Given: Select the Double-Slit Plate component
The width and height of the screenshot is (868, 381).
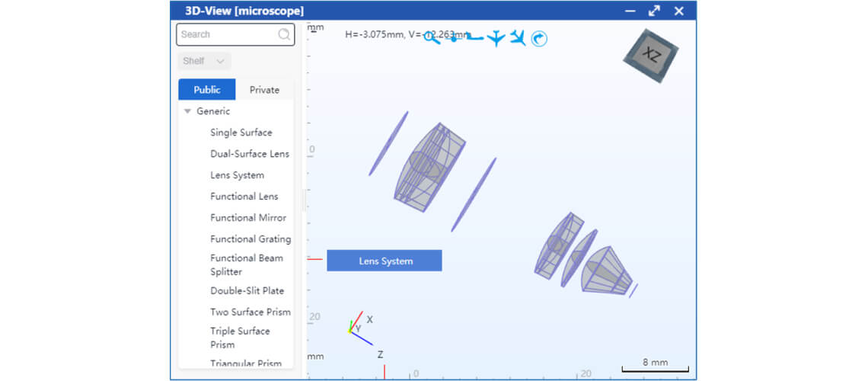Looking at the screenshot, I should (x=247, y=290).
